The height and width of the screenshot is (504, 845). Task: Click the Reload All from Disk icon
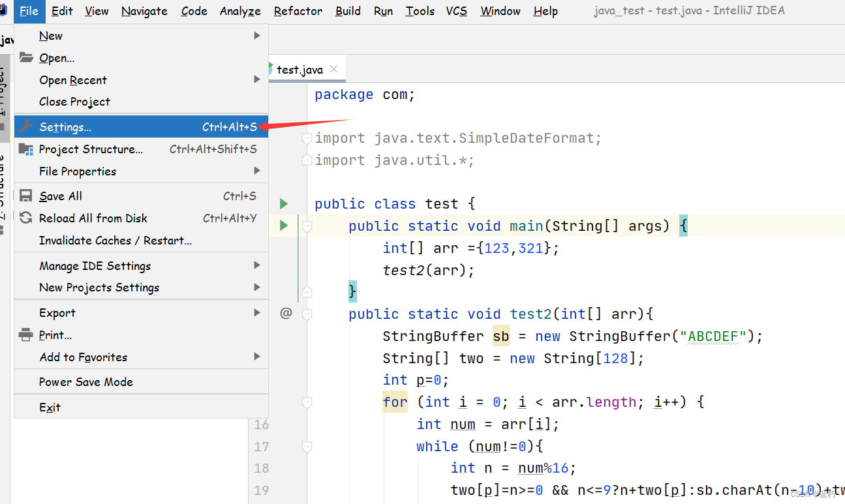click(x=26, y=218)
